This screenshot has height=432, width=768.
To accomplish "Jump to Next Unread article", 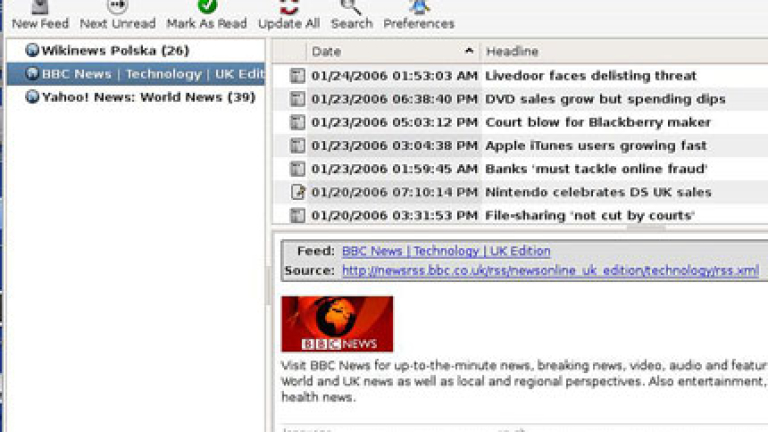I will 118,15.
